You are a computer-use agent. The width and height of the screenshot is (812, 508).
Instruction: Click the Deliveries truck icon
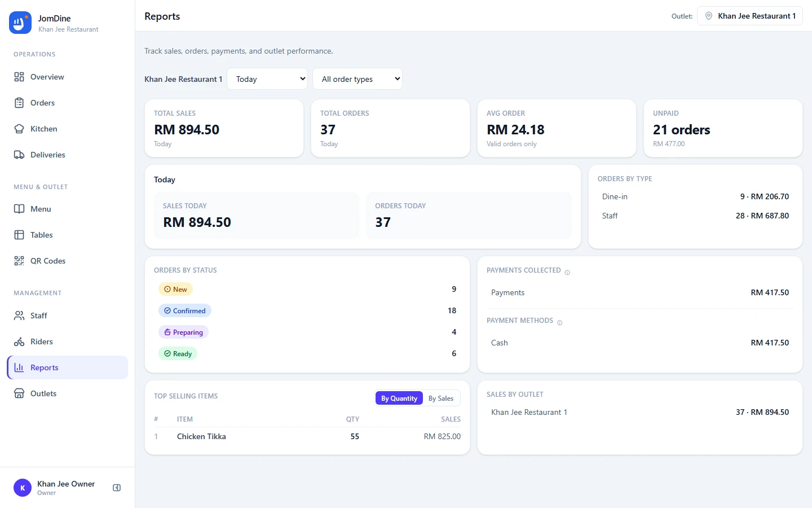[x=19, y=155]
